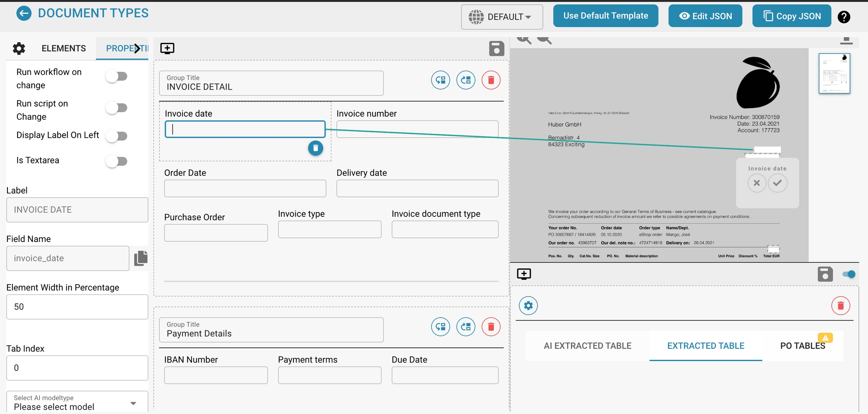Viewport: 868px width, 414px height.
Task: Click the help question mark icon
Action: [x=844, y=17]
